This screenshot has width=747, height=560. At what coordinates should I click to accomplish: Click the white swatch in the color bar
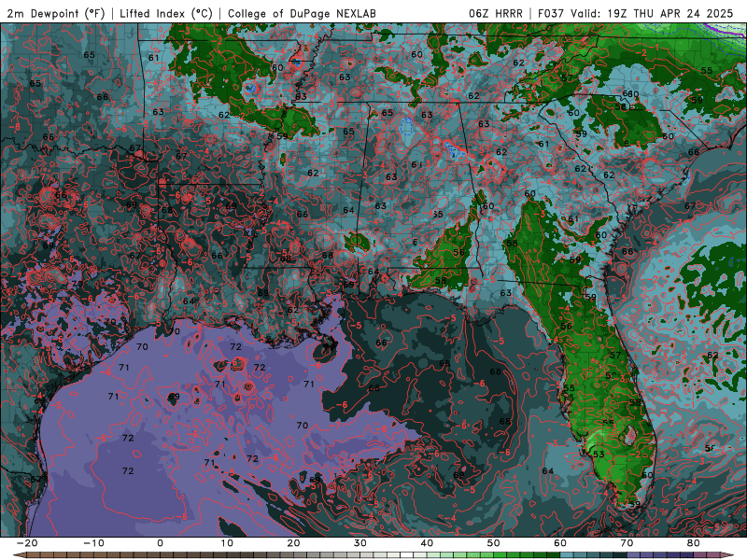pyautogui.click(x=407, y=555)
